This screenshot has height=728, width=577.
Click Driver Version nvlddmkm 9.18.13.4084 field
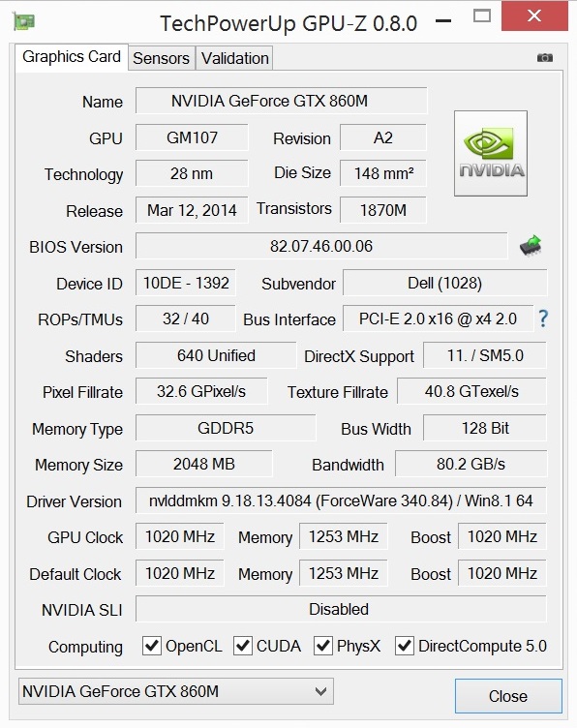click(341, 500)
